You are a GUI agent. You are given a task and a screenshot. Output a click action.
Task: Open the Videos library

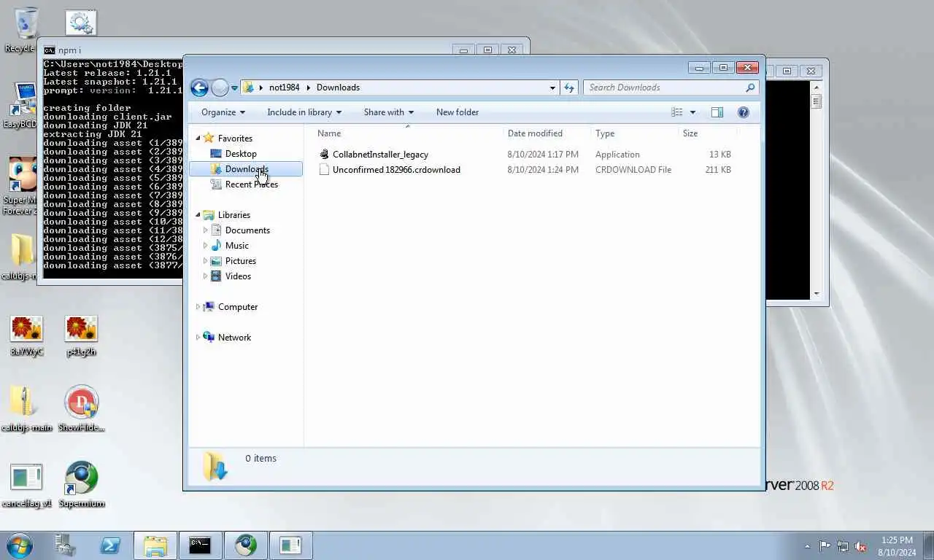[238, 276]
